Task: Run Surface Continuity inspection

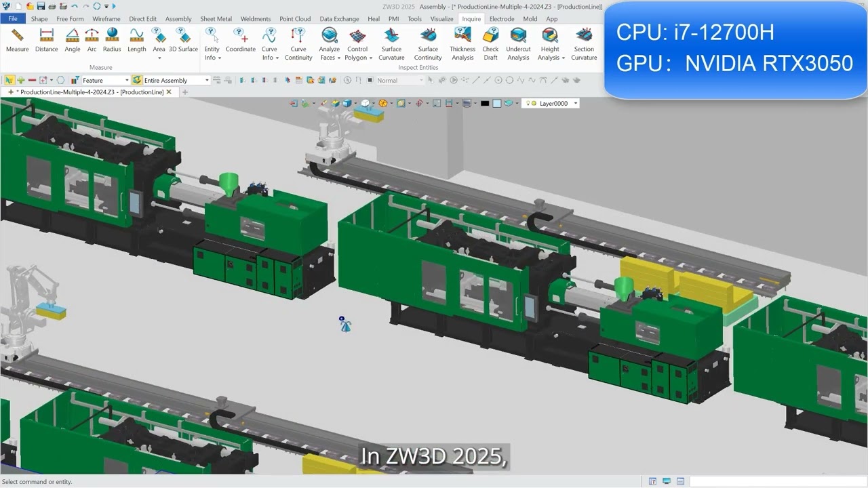Action: click(x=428, y=44)
